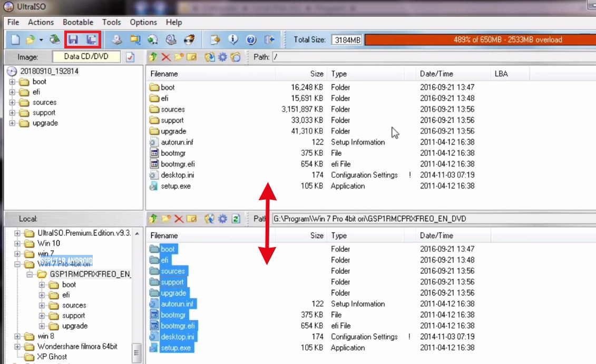
Task: Expand the win 8 folder in Local tree
Action: click(17, 336)
